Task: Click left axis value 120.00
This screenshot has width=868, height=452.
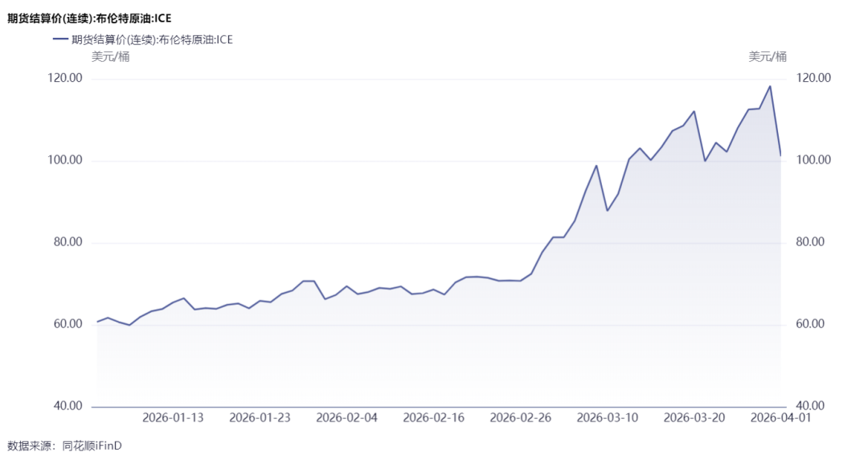Action: (x=65, y=78)
